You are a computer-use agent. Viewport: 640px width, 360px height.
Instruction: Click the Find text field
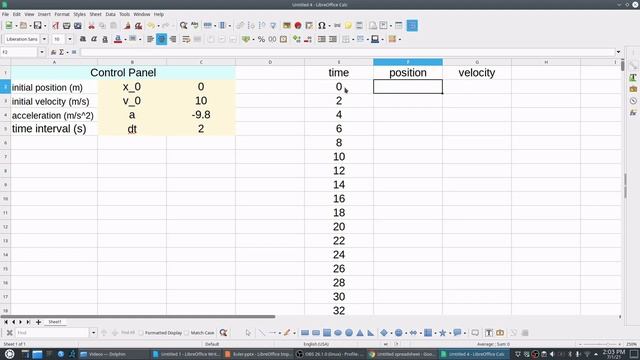53,333
